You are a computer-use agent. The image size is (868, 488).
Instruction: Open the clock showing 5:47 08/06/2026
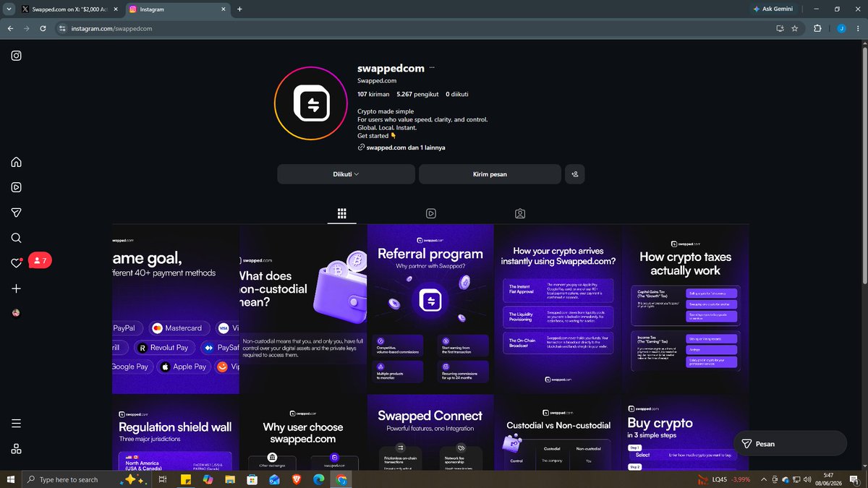click(x=828, y=479)
